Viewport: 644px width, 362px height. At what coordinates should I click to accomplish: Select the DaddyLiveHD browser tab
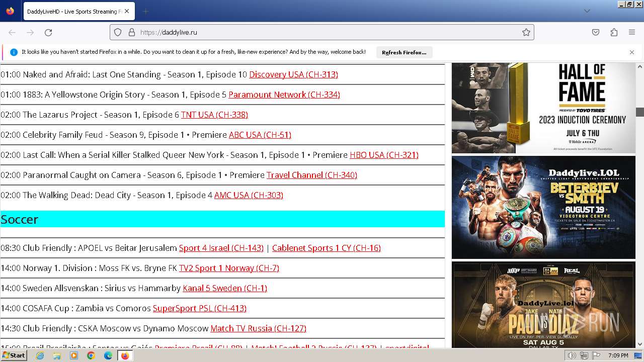(78, 11)
